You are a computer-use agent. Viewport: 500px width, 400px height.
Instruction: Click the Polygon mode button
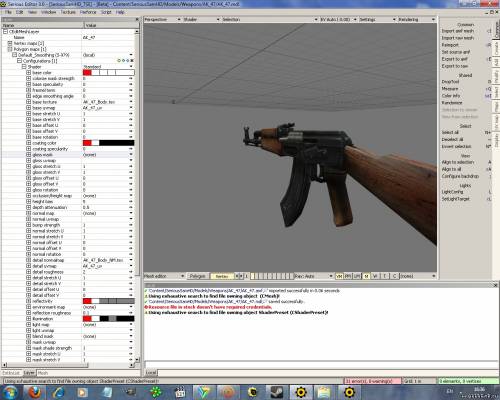(197, 276)
